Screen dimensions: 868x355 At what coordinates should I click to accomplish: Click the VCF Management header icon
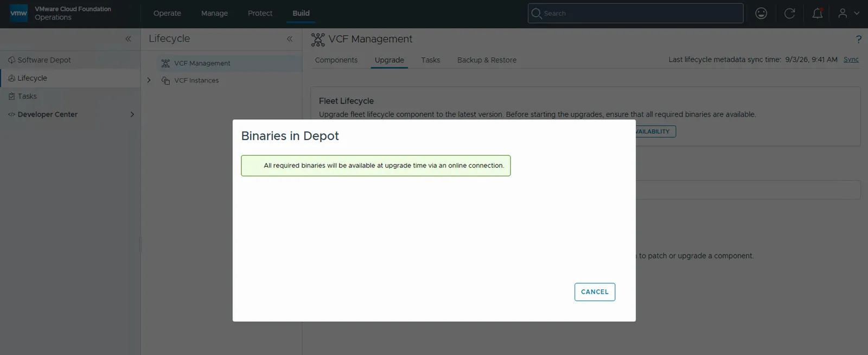pyautogui.click(x=318, y=39)
